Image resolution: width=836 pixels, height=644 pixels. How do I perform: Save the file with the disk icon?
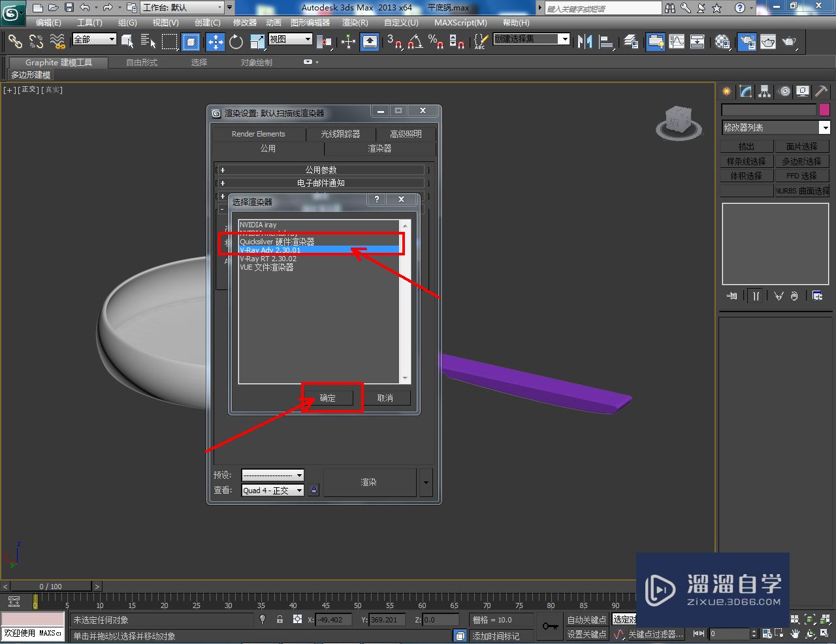(x=69, y=8)
